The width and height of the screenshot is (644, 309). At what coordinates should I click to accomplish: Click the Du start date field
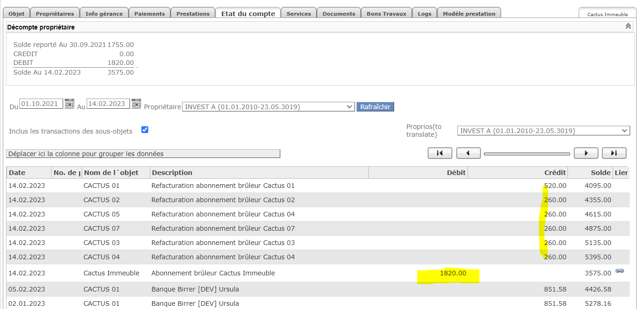[41, 104]
